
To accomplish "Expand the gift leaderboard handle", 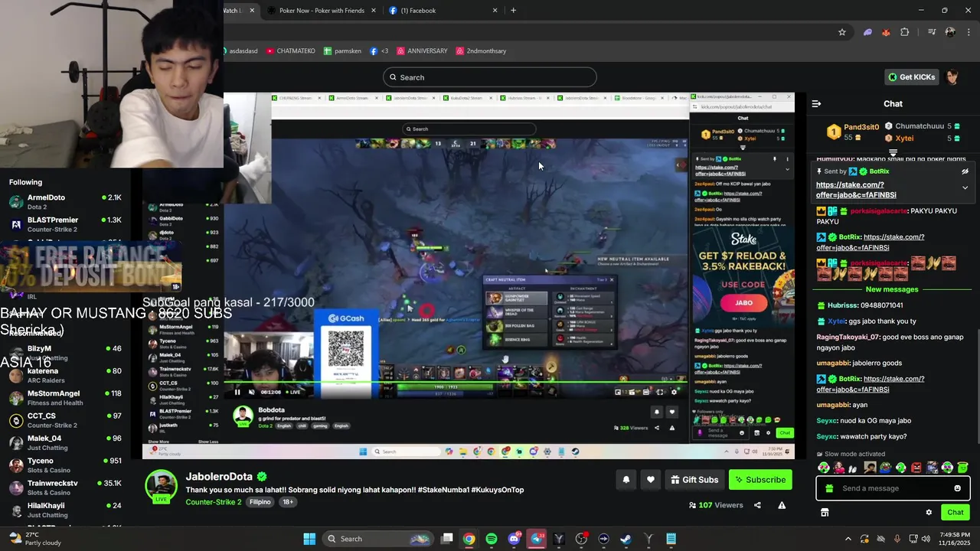I will pyautogui.click(x=893, y=154).
